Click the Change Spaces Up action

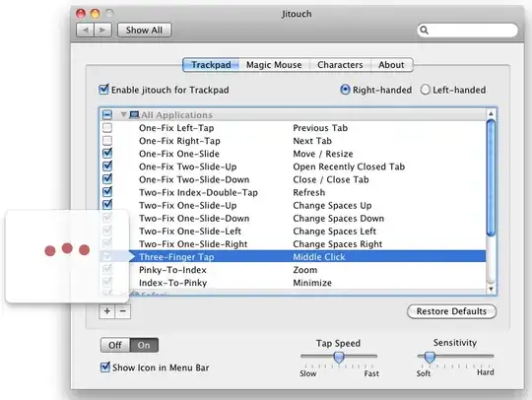click(x=332, y=206)
